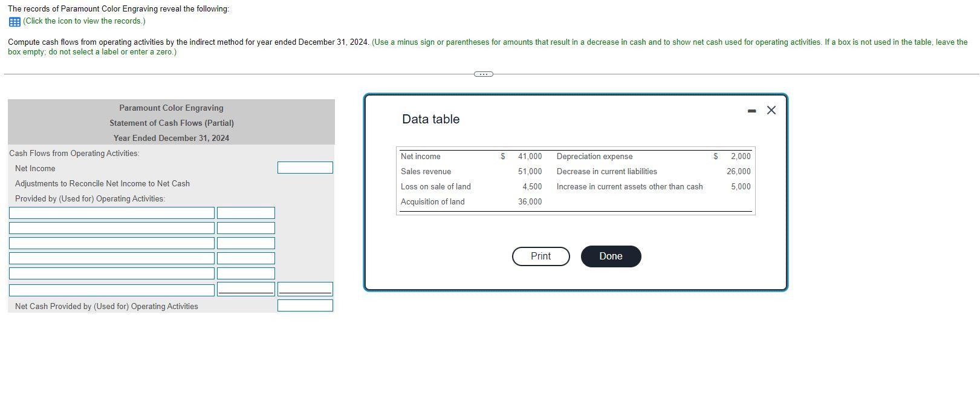Click 'Year Ended December 31, 2024' title line
The image size is (980, 398).
coord(171,139)
